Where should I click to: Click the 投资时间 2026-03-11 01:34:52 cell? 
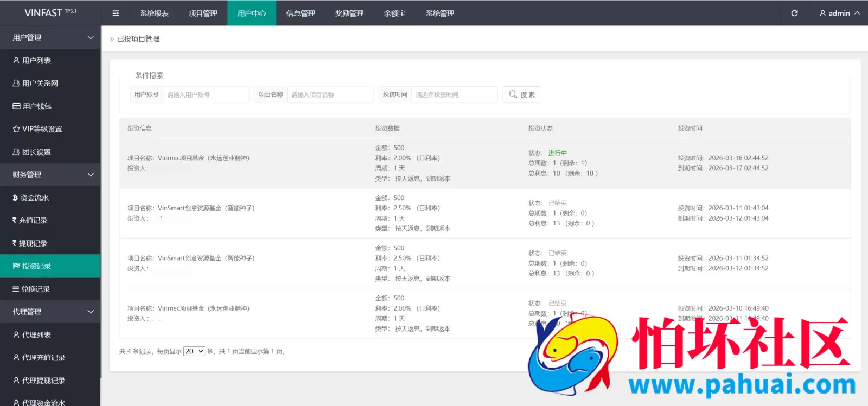tap(723, 259)
